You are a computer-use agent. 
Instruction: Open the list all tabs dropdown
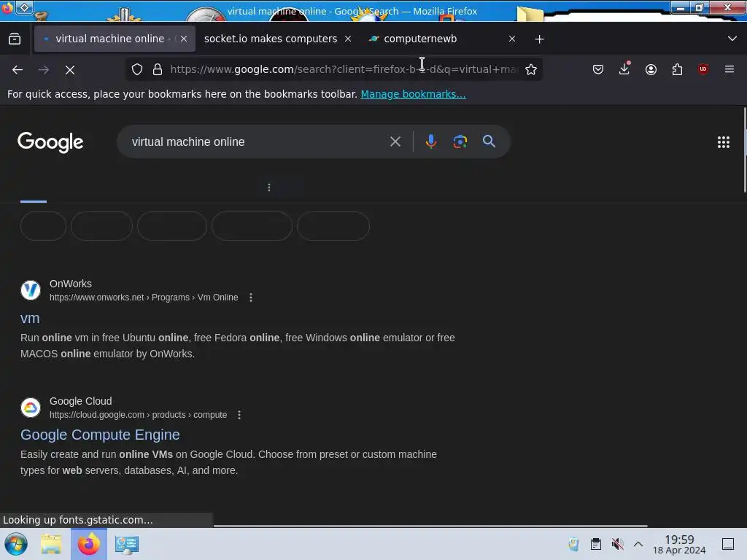click(x=732, y=39)
